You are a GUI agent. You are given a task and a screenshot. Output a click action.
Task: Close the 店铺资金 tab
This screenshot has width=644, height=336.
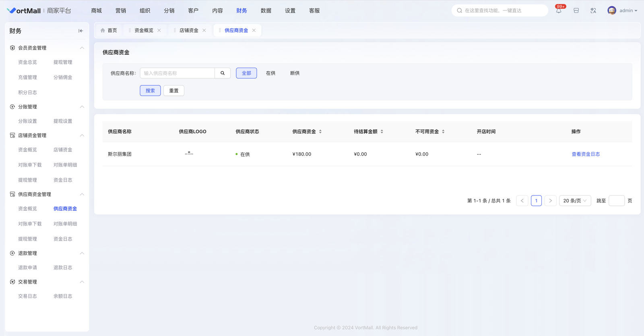click(x=204, y=31)
